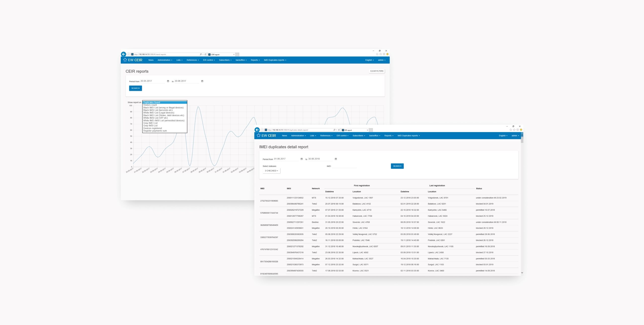This screenshot has width=644, height=325.
Task: Open calendar picker for start date 01.06.2017
Action: [x=302, y=159]
